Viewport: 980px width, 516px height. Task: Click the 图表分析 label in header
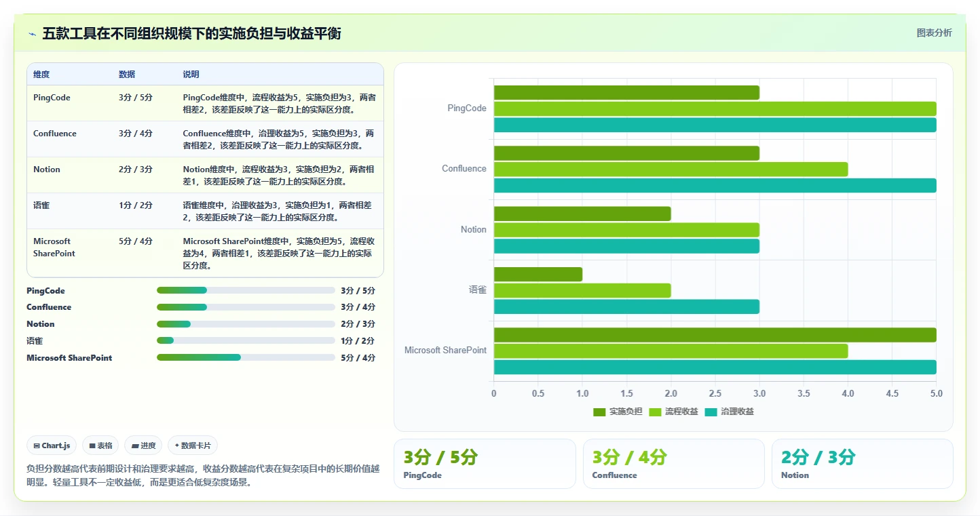(x=934, y=33)
